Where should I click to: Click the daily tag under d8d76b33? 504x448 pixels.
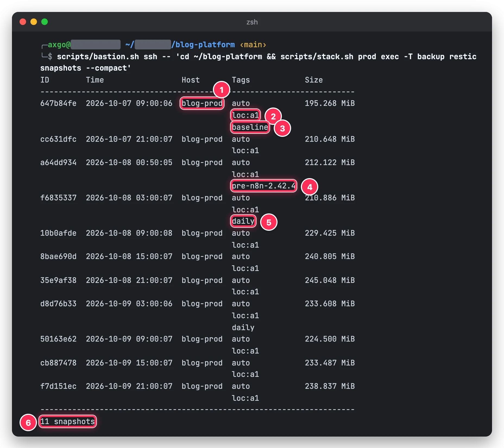(x=243, y=327)
